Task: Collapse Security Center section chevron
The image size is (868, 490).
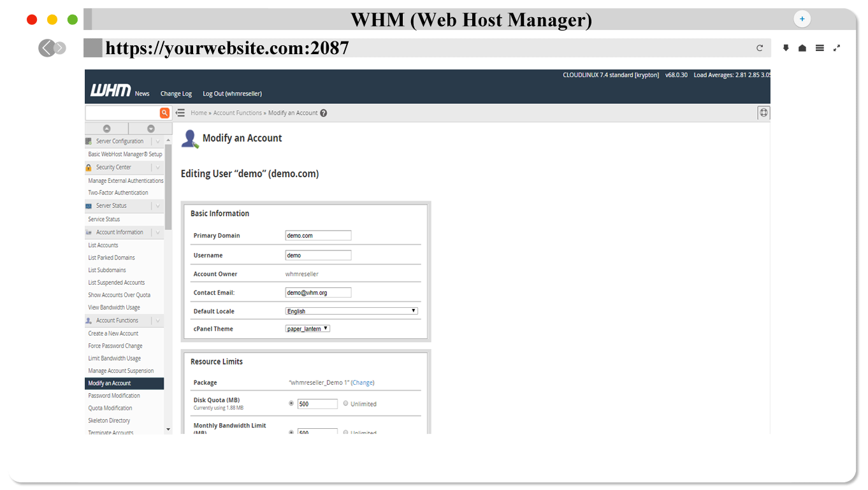Action: [x=157, y=168]
